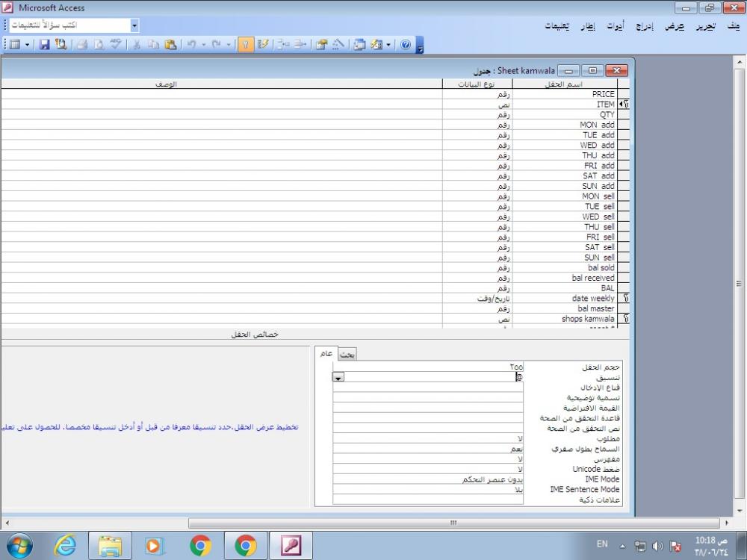Click the row selector for shops kamwala
Viewport: 747px width, 560px height.
(624, 319)
